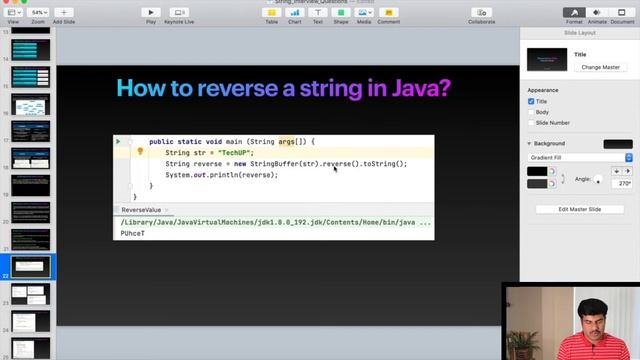Click the Add Slide button
This screenshot has width=640, height=360.
tap(64, 13)
